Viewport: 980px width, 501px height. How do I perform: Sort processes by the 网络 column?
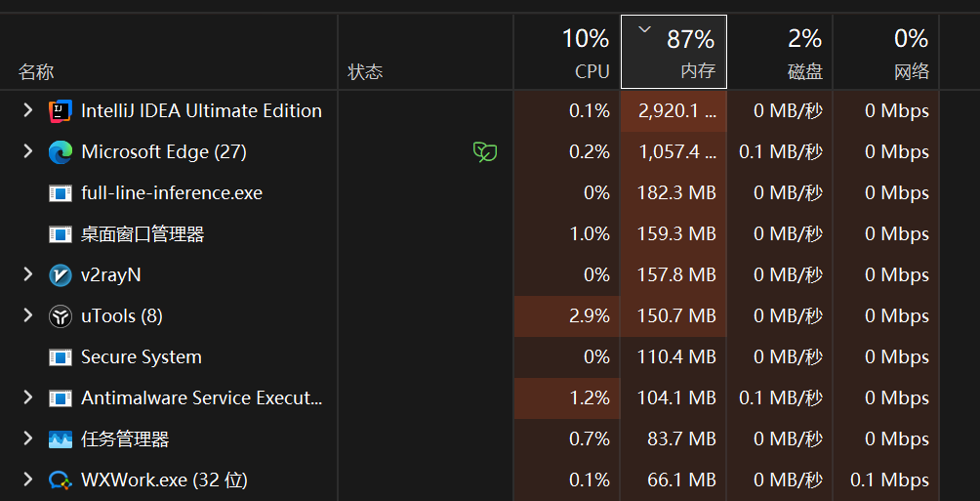(x=886, y=52)
